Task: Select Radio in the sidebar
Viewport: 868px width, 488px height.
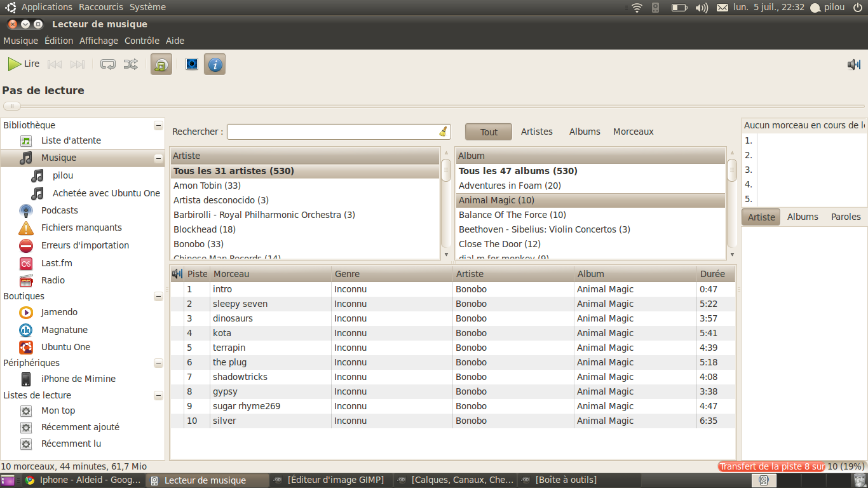Action: pos(53,280)
